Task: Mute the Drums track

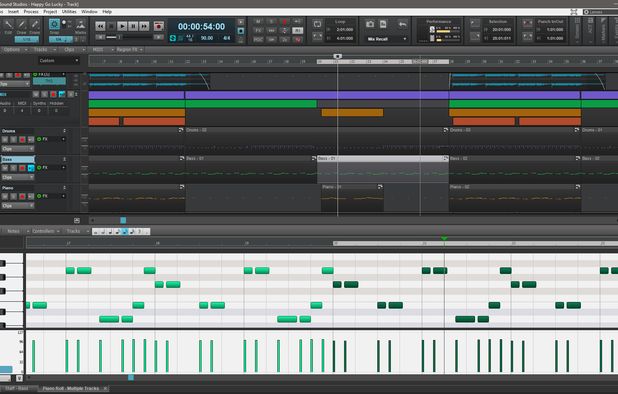Action: coord(5,139)
